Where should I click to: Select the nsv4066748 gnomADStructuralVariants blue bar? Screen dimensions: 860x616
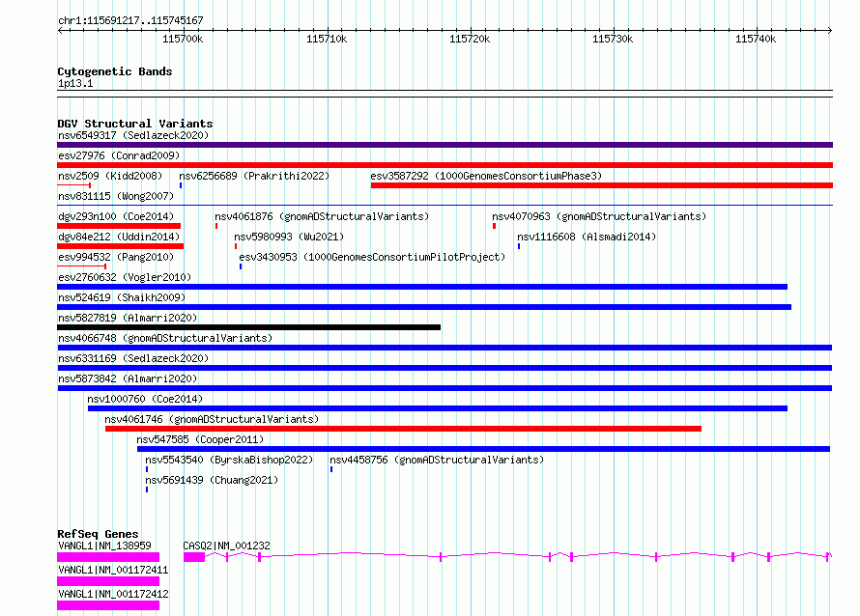tap(444, 348)
